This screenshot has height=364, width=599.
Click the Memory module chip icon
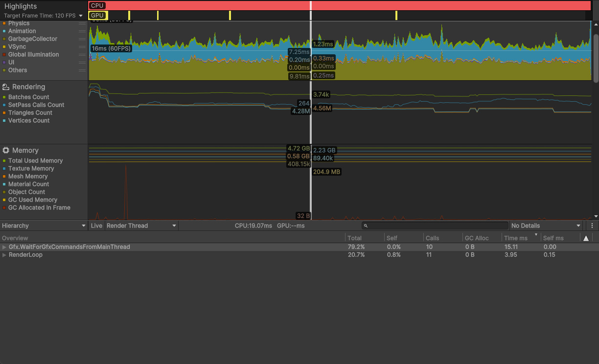tap(6, 150)
